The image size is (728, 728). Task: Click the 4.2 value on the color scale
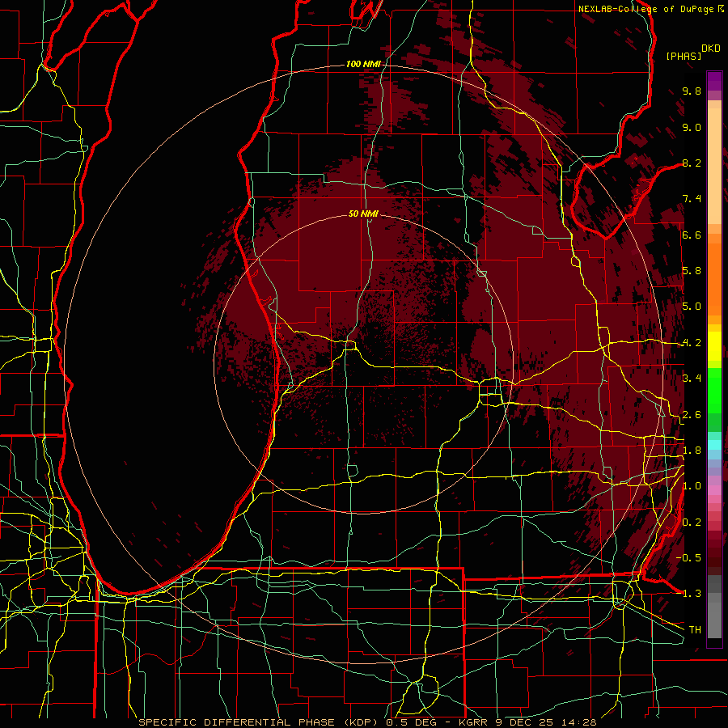pyautogui.click(x=692, y=343)
